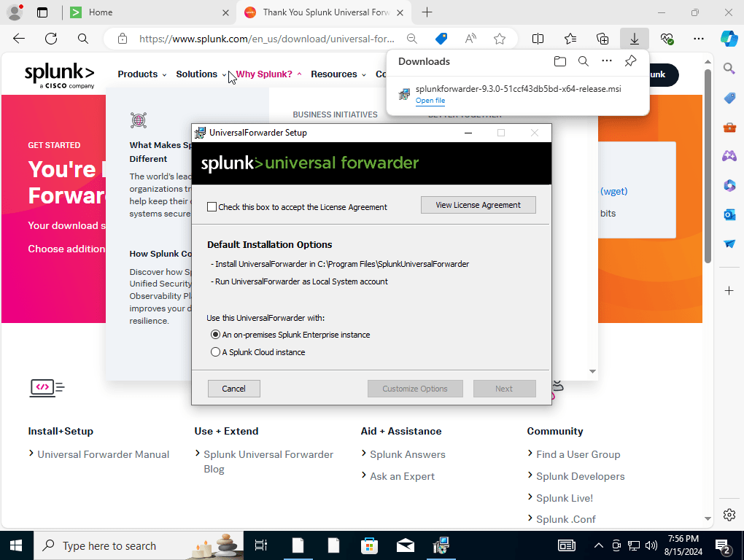This screenshot has height=560, width=744.
Task: Expand the Products menu
Action: coord(142,74)
